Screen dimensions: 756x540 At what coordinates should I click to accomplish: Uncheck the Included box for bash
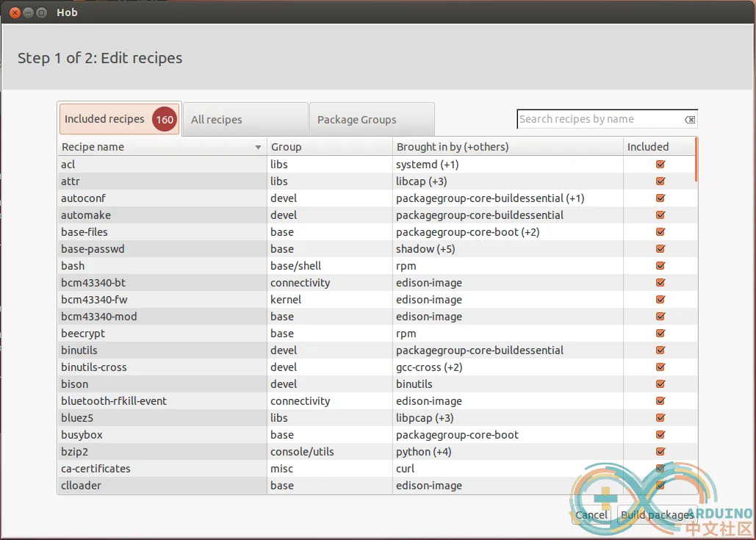pyautogui.click(x=660, y=266)
